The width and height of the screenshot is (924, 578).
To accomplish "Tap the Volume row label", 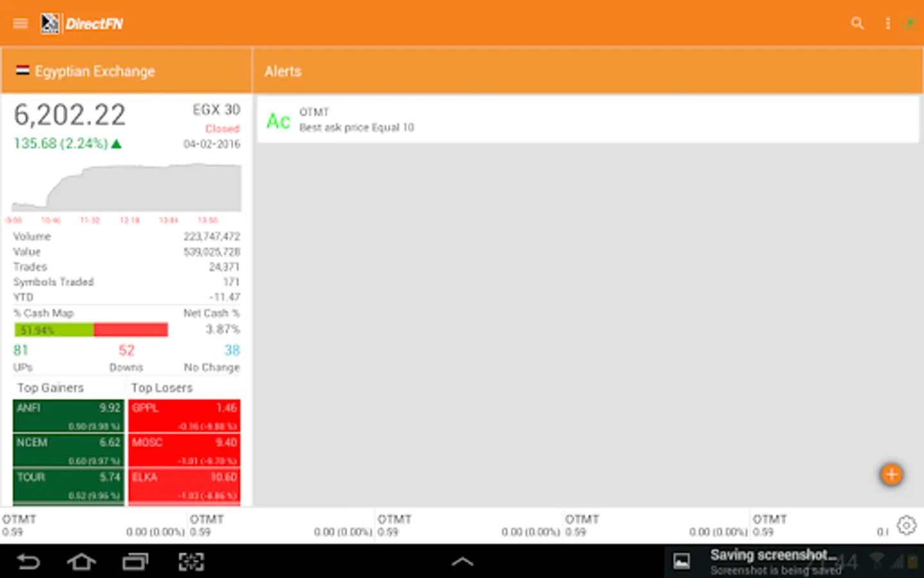I will 32,236.
